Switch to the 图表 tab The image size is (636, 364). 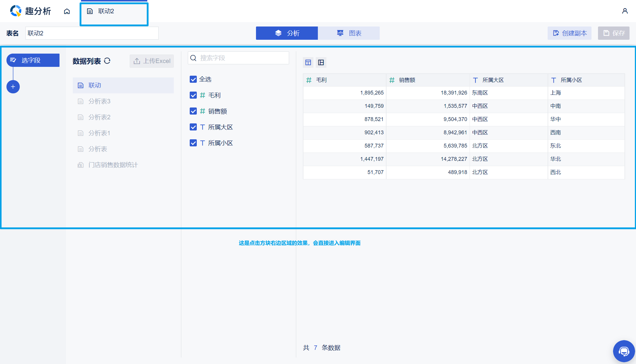click(x=349, y=33)
